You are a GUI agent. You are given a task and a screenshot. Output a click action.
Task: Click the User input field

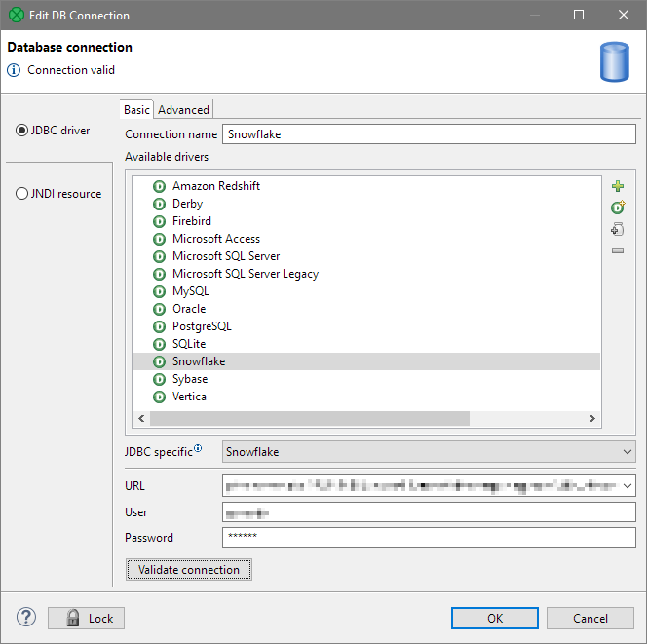point(429,511)
